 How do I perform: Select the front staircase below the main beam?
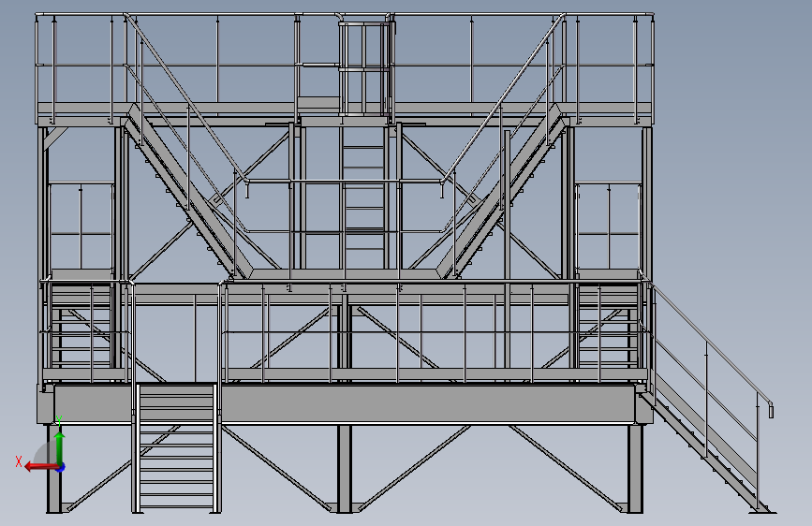(176, 448)
